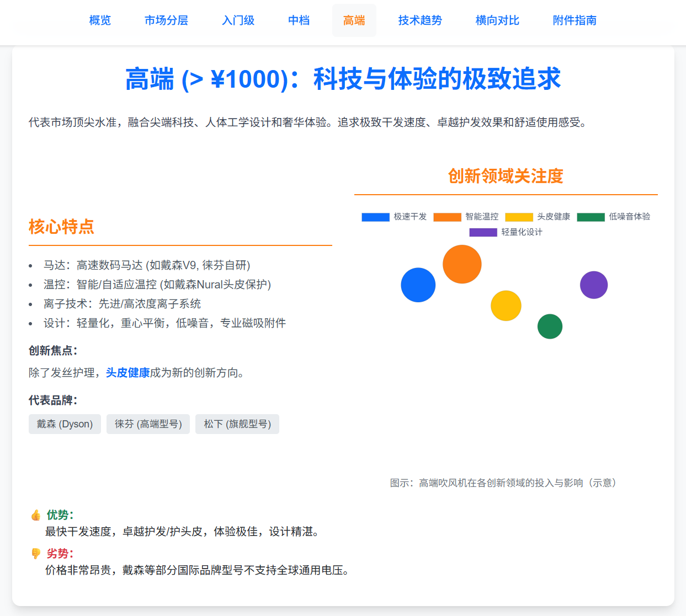Image resolution: width=686 pixels, height=616 pixels.
Task: Toggle the 轻量化设计 purple legend swatch
Action: tap(483, 232)
